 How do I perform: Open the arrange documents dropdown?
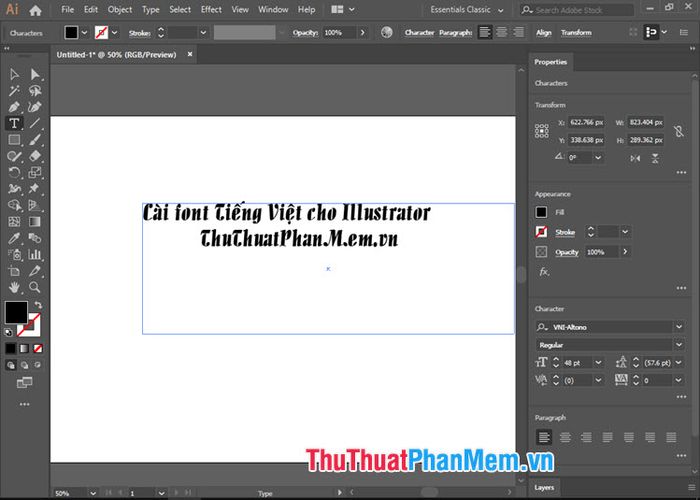tap(343, 9)
